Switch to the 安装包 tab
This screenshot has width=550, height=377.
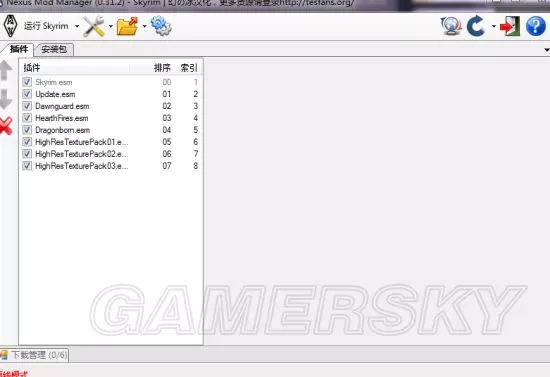(x=54, y=49)
